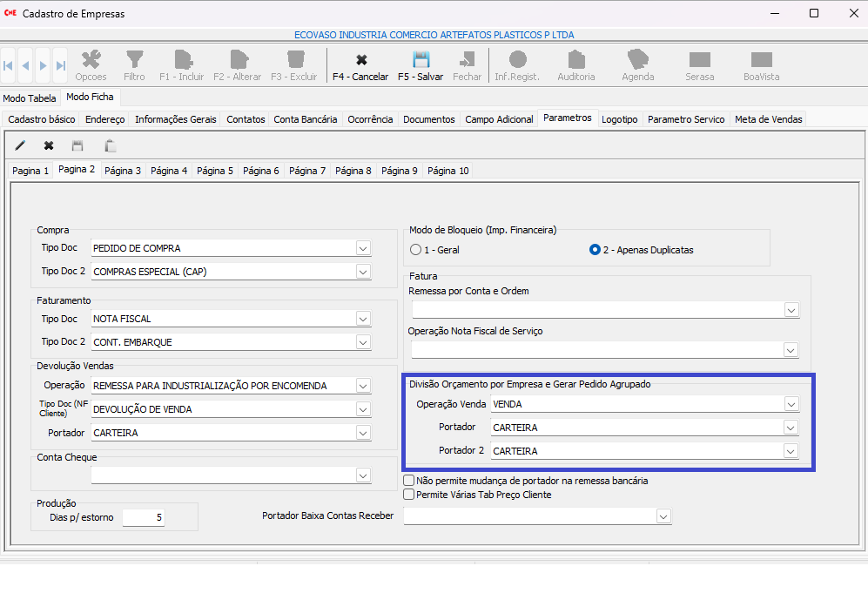This screenshot has width=868, height=593.
Task: Open the Logotipo tab
Action: click(619, 119)
